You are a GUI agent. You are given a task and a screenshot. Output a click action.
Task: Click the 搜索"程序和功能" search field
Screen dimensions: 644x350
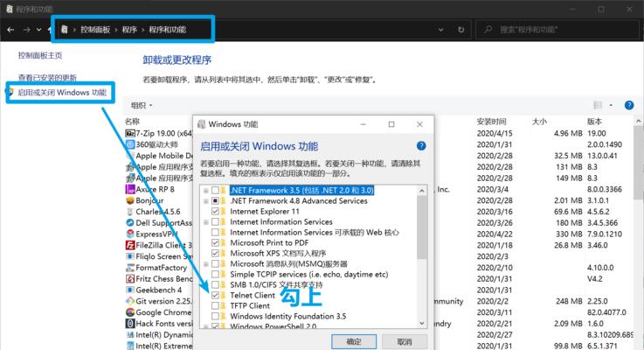(557, 30)
